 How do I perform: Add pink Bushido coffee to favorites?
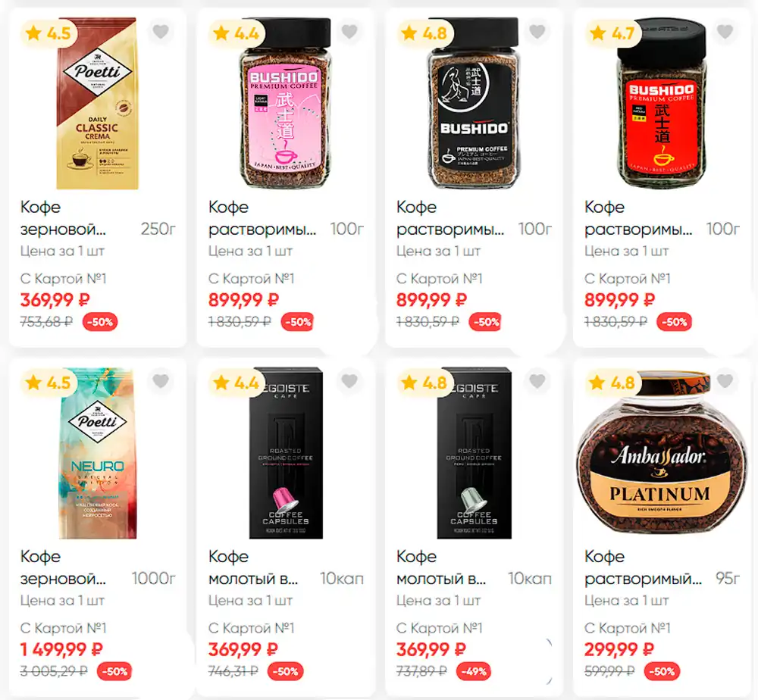click(x=349, y=32)
